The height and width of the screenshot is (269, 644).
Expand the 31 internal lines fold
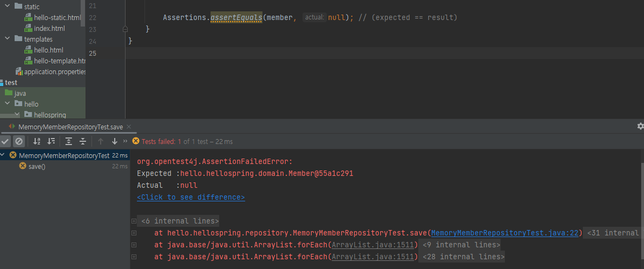tap(613, 233)
